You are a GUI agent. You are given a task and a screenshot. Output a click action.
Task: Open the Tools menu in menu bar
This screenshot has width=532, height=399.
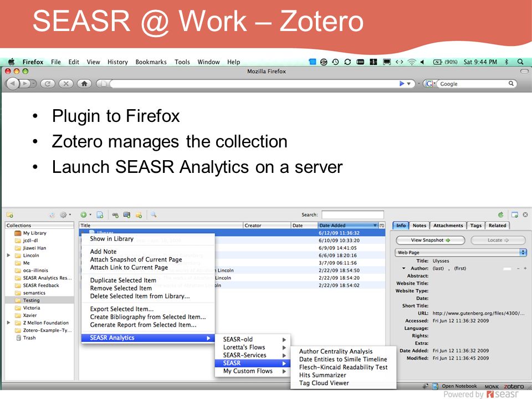click(182, 62)
